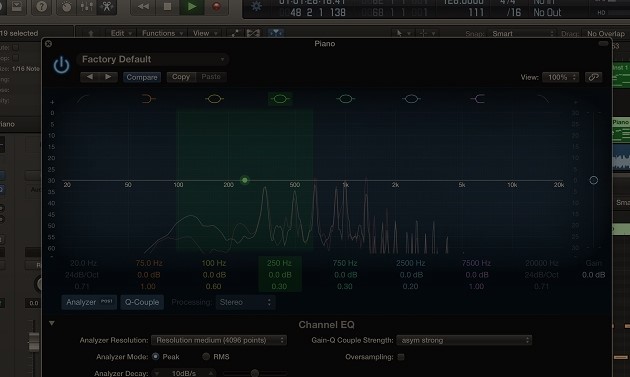630x377 pixels.
Task: Open the Smart Controls knob icon
Action: (x=67, y=6)
